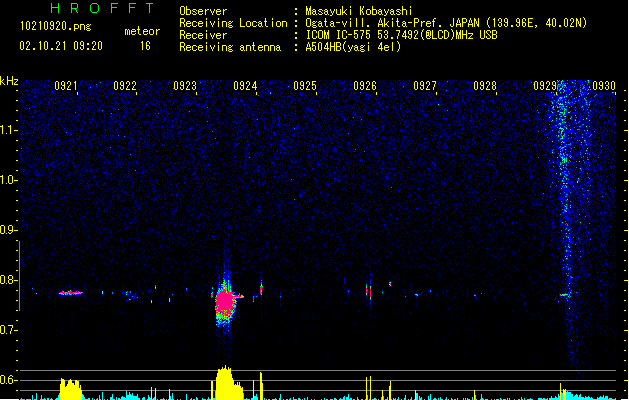Click the kHz axis unit label

[9, 81]
